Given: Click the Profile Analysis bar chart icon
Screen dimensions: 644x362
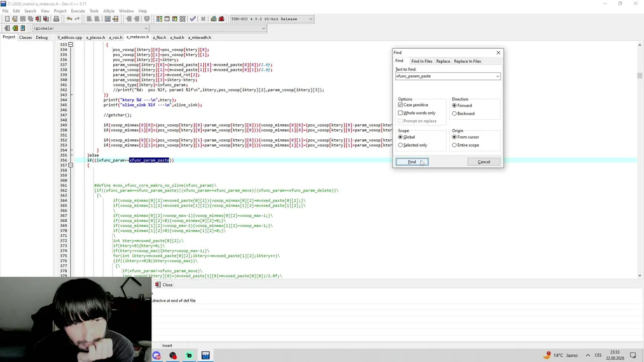Looking at the screenshot, I should (x=213, y=19).
